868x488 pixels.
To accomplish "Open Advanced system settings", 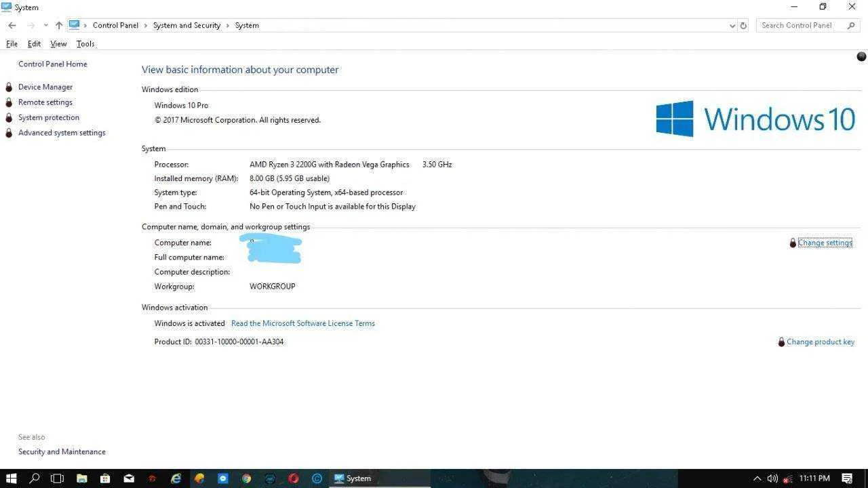I will tap(62, 133).
